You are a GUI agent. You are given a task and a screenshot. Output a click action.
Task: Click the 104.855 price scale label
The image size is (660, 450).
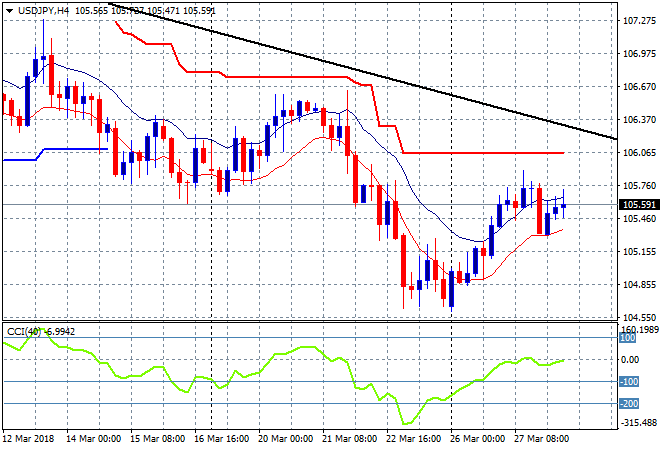(x=639, y=285)
